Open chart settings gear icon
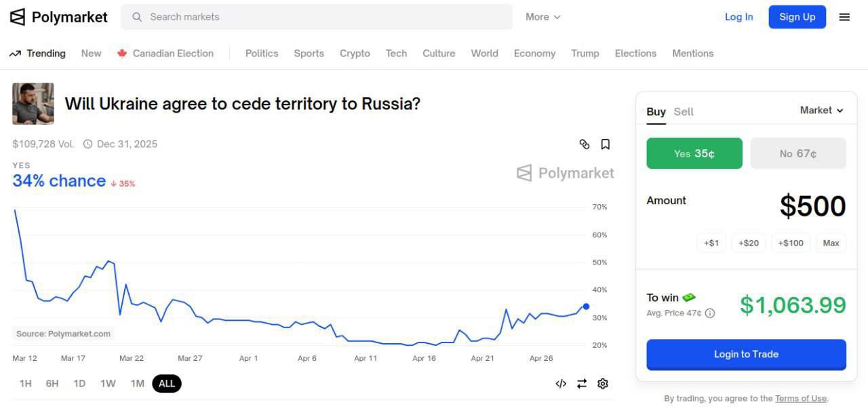The height and width of the screenshot is (413, 868). 603,384
